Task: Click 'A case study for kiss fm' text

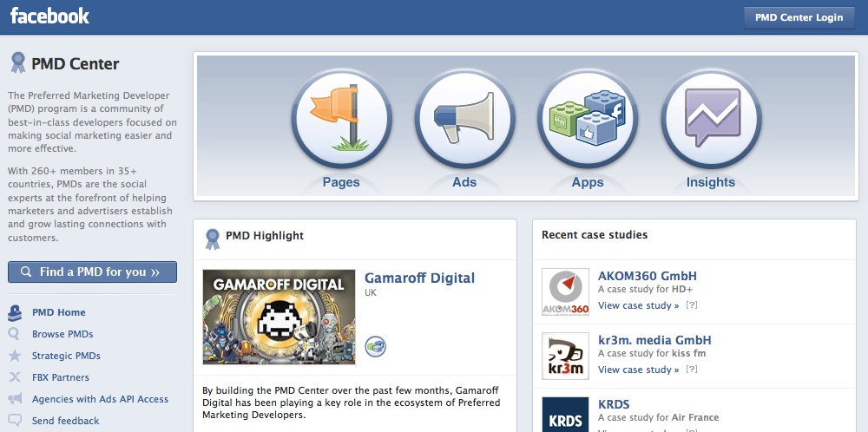Action: click(652, 353)
